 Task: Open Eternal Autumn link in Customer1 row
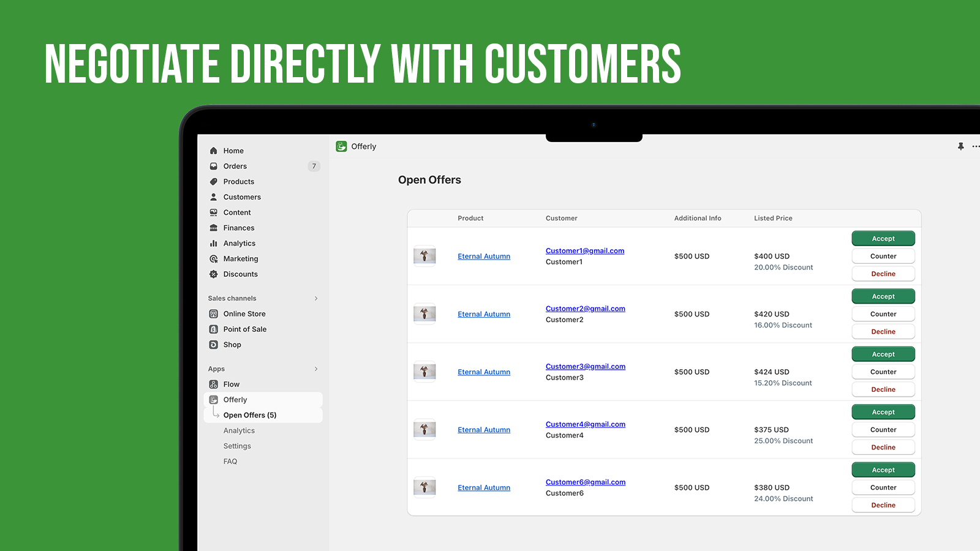(484, 257)
